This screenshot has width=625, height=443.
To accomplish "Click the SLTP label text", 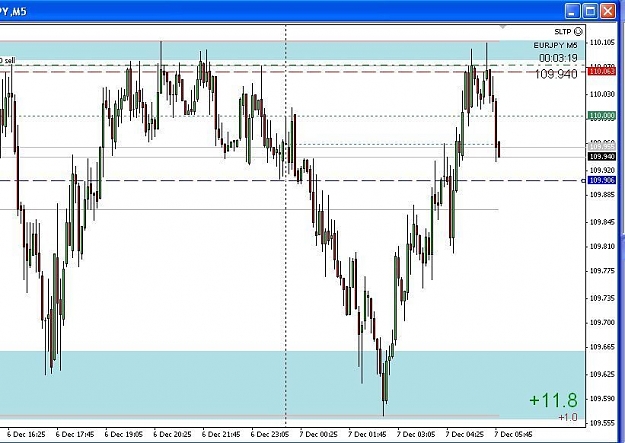I will tap(562, 32).
